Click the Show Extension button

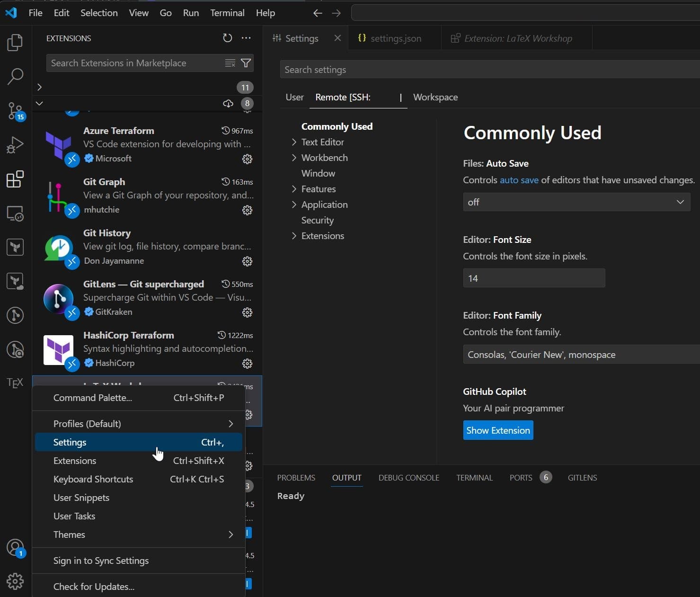point(498,430)
